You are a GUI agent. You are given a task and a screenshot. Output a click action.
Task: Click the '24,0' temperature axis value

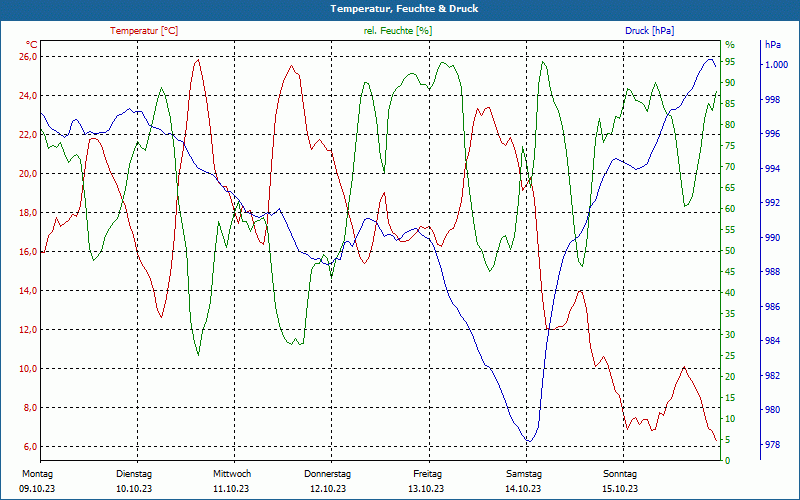click(28, 95)
